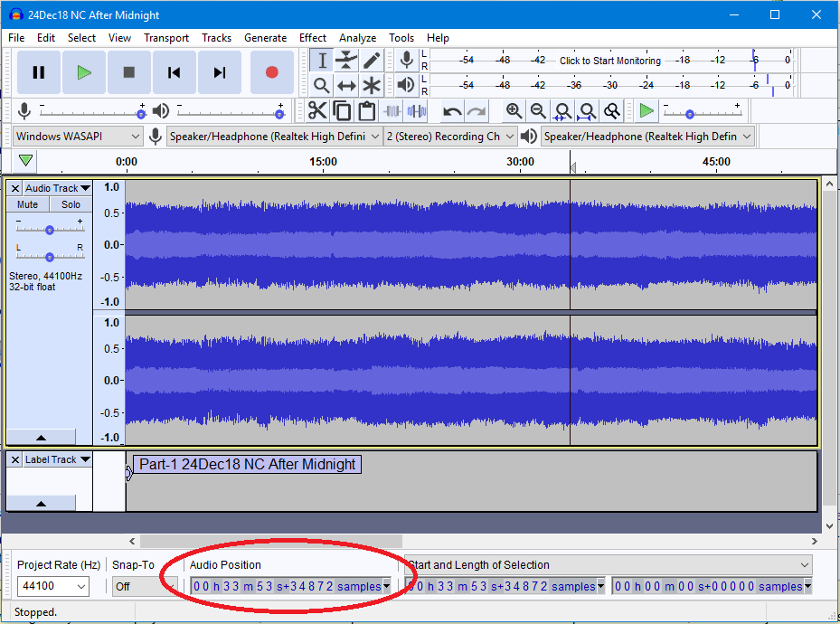Select the Zoom tool
The width and height of the screenshot is (840, 624).
(x=321, y=85)
